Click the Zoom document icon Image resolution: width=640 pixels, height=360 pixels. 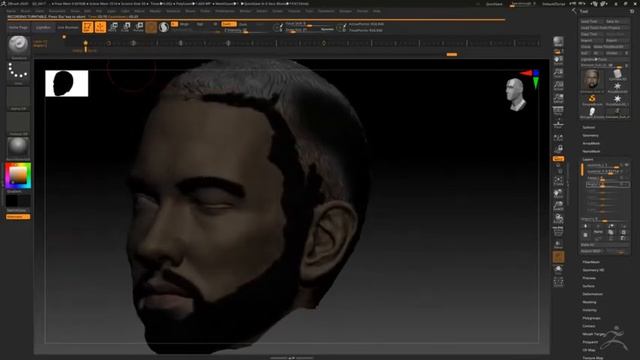[558, 73]
